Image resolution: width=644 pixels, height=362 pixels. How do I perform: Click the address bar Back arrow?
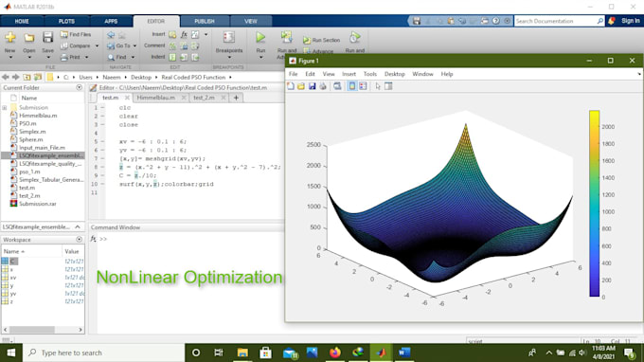(x=6, y=78)
